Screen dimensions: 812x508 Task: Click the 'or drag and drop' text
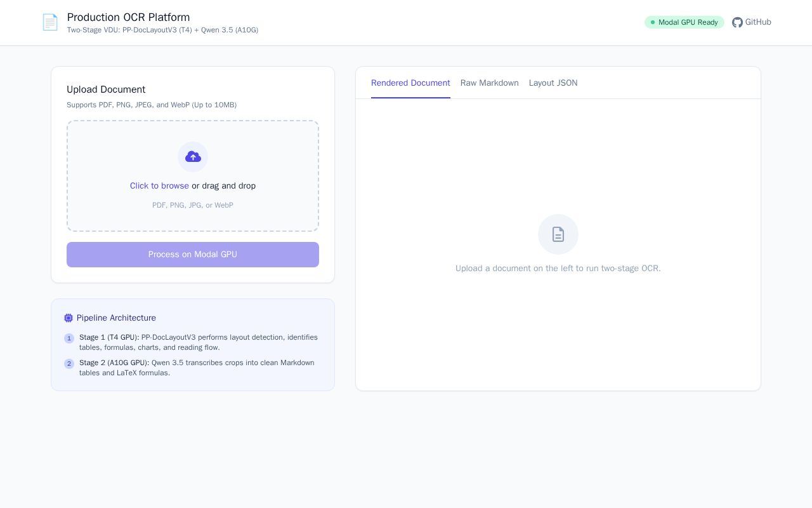click(223, 186)
